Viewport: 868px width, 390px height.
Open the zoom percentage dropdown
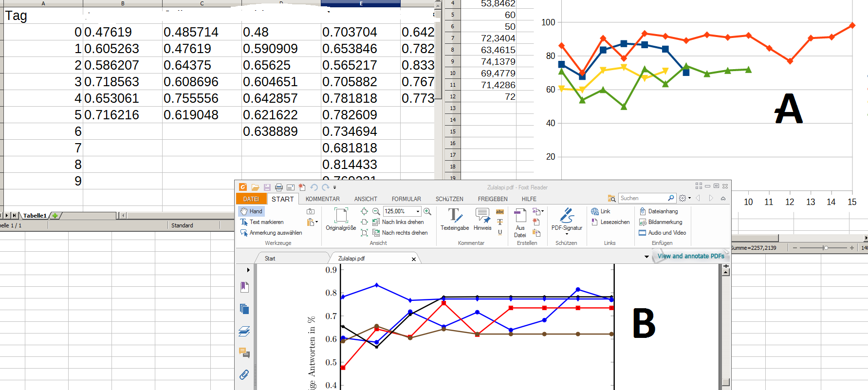(x=418, y=211)
